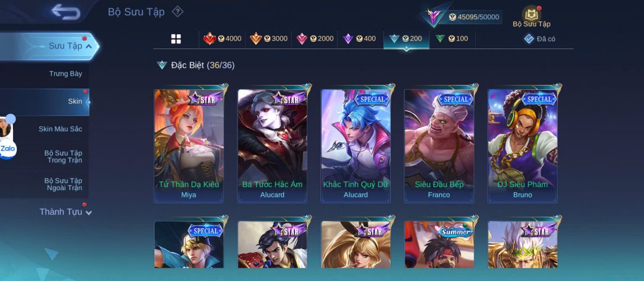The image size is (644, 281).
Task: Click the collection rank emblem badge
Action: tap(433, 17)
